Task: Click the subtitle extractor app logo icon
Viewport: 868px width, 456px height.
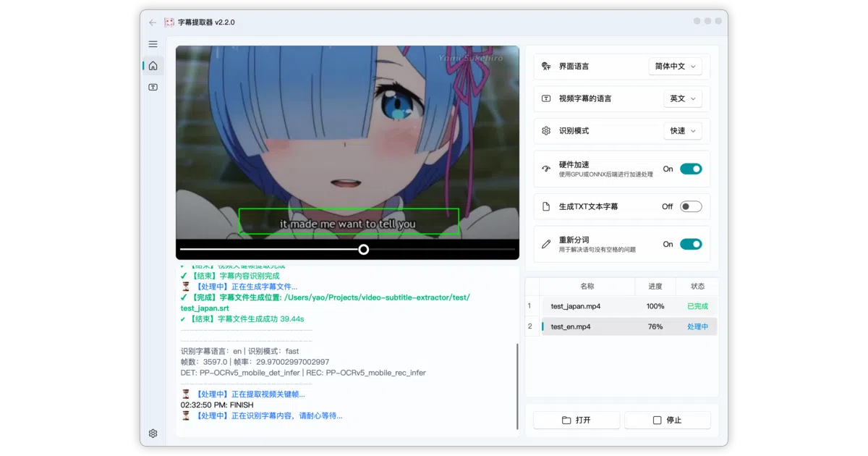Action: point(169,22)
